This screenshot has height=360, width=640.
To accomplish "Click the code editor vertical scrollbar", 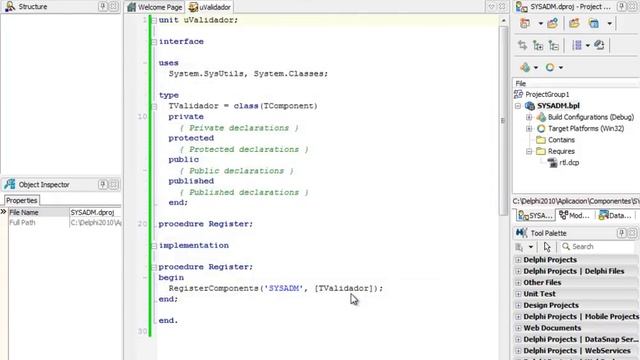I will click(x=503, y=121).
